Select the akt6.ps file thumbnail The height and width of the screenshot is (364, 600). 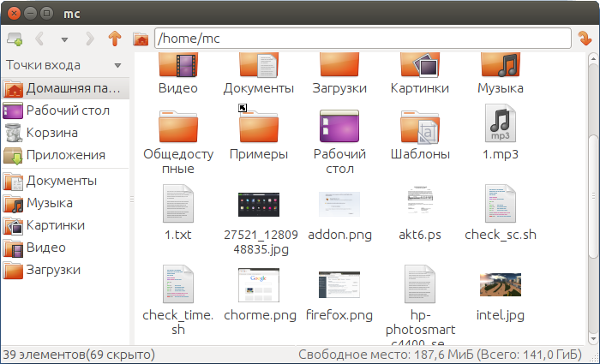(420, 201)
